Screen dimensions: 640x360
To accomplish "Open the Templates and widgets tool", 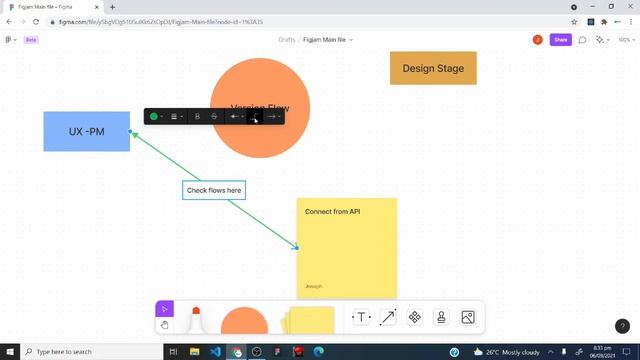I will (x=415, y=317).
